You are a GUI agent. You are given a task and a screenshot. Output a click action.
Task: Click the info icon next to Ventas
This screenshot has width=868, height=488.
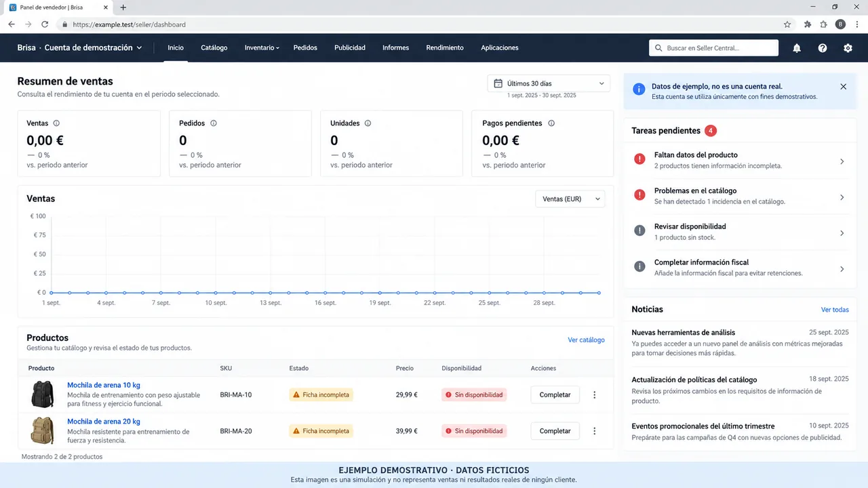pos(56,123)
